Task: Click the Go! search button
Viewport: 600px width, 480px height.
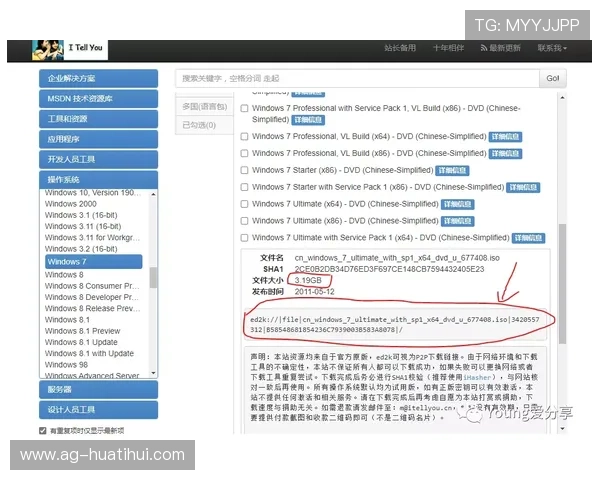Action: click(553, 78)
